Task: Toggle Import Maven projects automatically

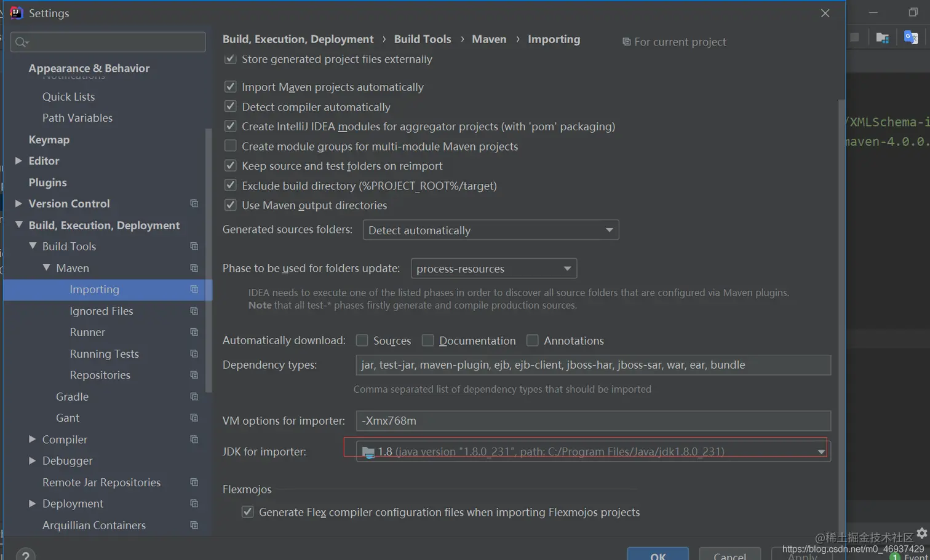Action: click(230, 87)
